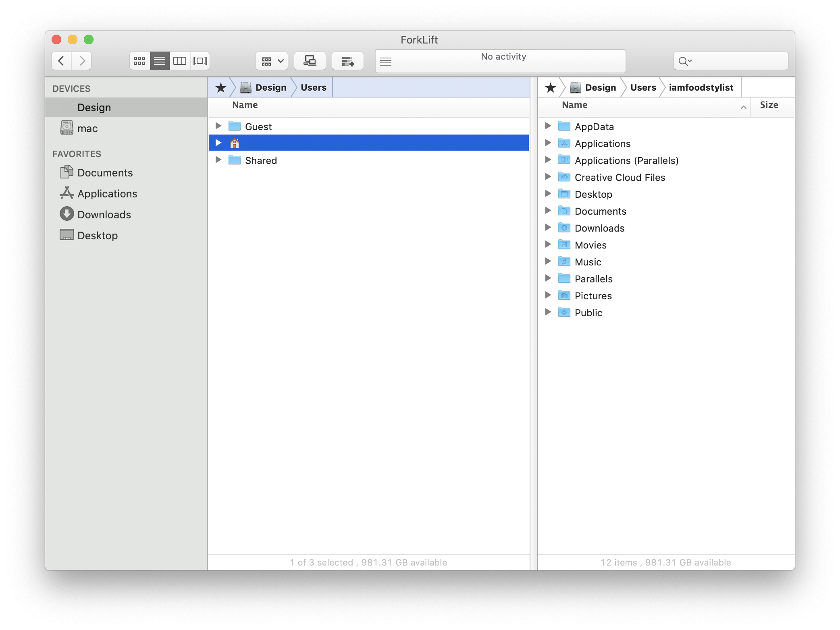The width and height of the screenshot is (840, 630).
Task: Expand the Creative Cloud Files folder
Action: tap(548, 177)
